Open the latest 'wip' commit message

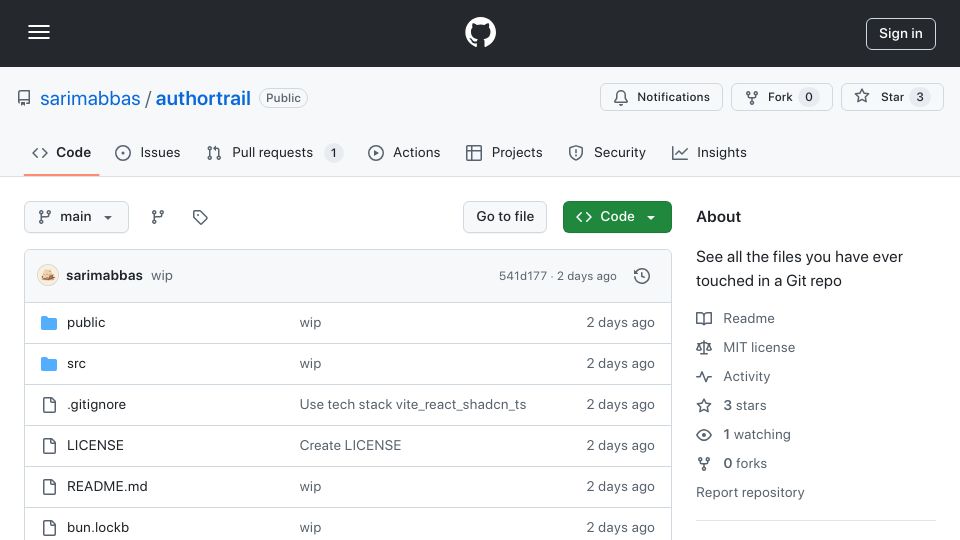[x=162, y=276]
